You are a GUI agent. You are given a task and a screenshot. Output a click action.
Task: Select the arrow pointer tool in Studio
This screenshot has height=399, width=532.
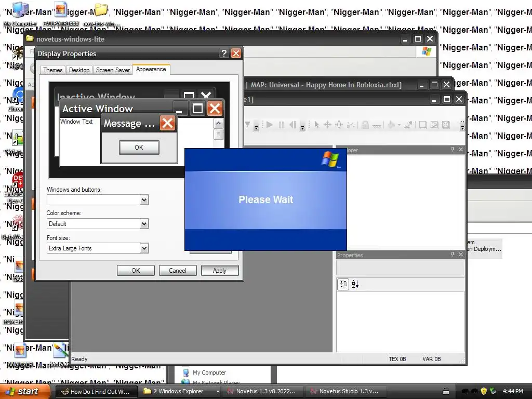coord(316,125)
